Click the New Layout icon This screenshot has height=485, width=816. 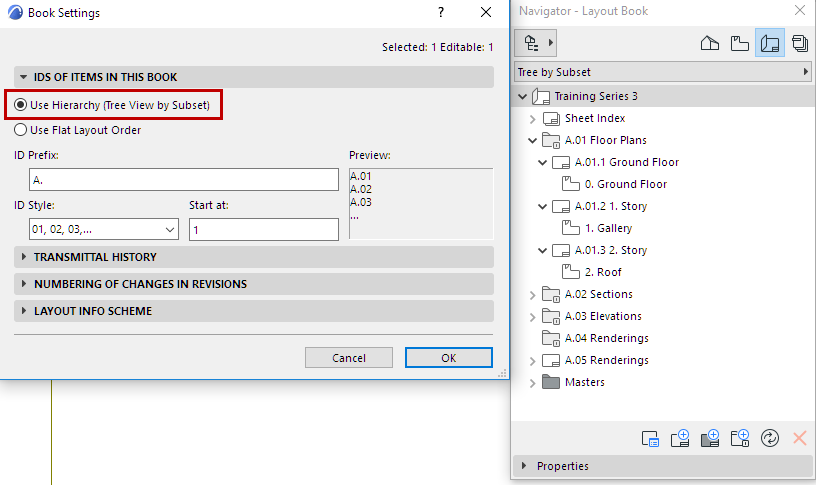click(681, 438)
